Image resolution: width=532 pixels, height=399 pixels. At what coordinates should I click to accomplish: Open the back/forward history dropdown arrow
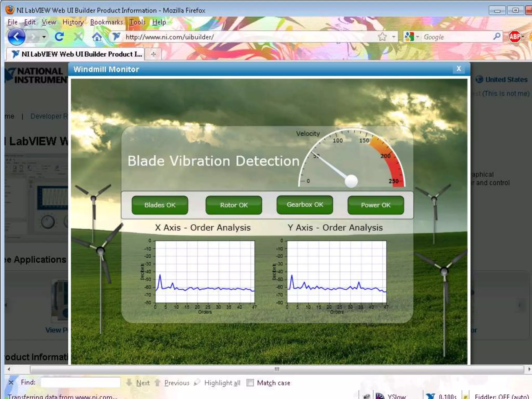(44, 37)
